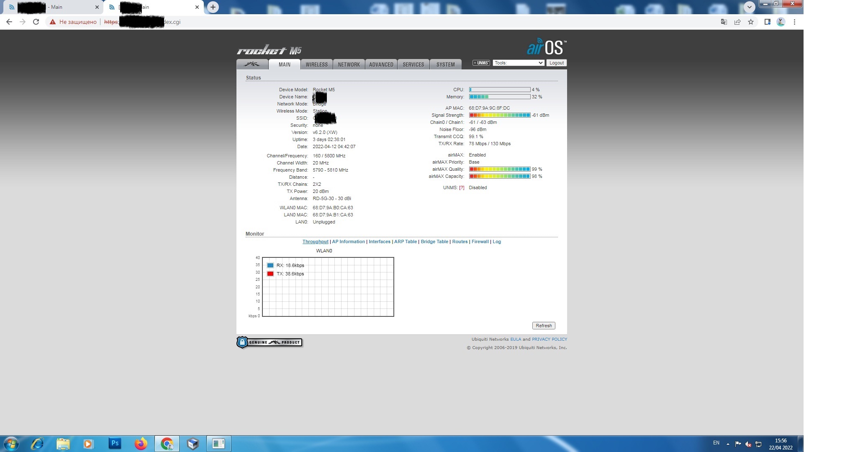Open the Chrome three-dot menu
The width and height of the screenshot is (868, 452).
(x=794, y=22)
